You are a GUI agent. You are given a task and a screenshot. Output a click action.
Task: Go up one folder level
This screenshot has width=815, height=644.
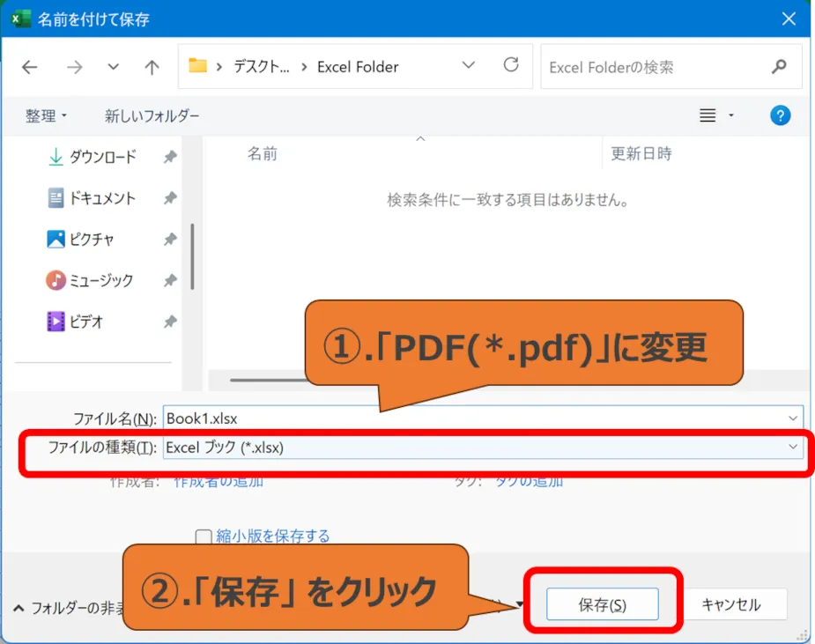(x=152, y=68)
